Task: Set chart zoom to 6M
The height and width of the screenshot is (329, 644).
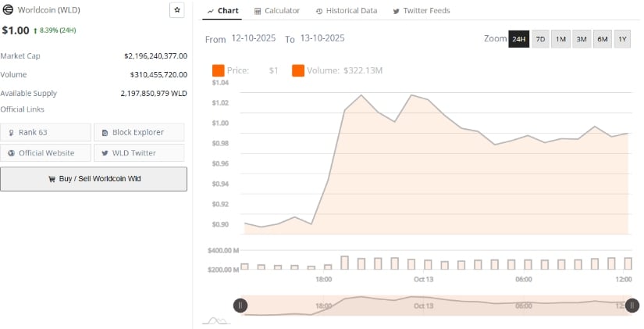Action: 602,39
